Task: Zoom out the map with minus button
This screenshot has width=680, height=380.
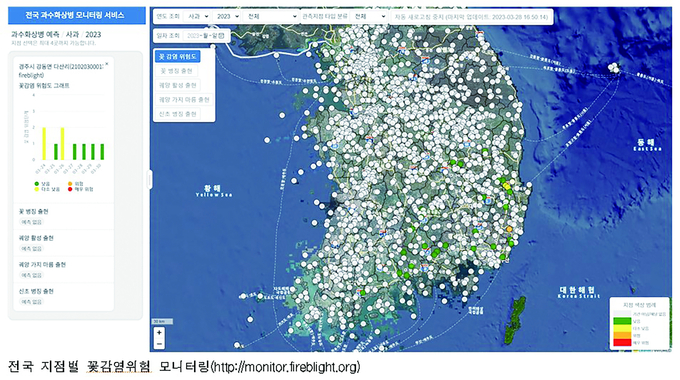Action: tap(159, 344)
